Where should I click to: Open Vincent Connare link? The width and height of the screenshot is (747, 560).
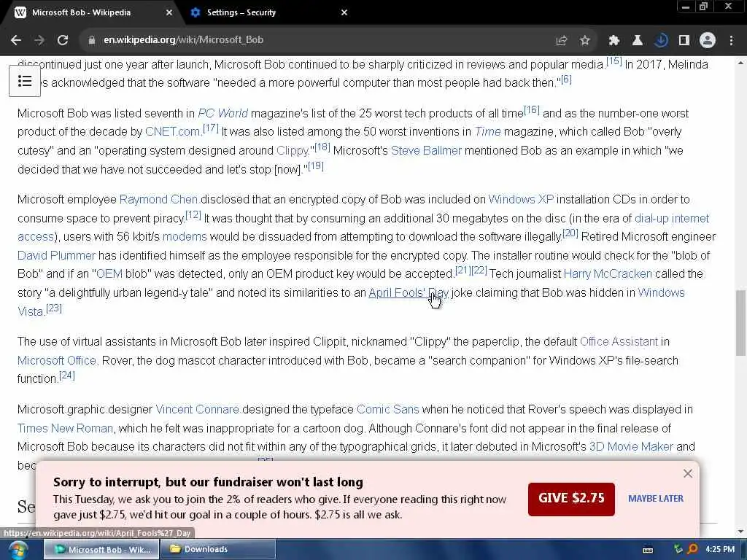(x=197, y=410)
